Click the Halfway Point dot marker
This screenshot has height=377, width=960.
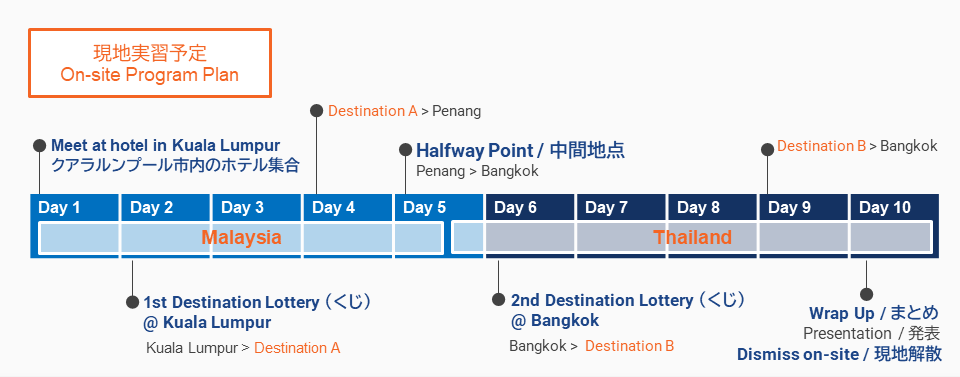pos(405,149)
